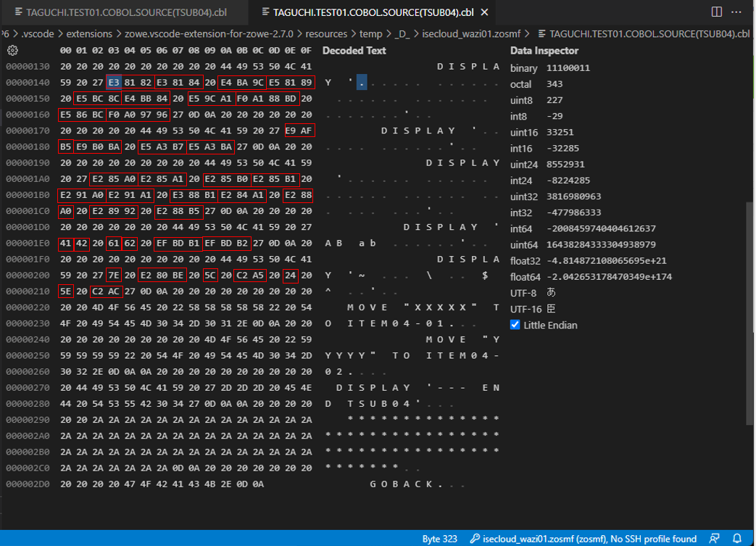This screenshot has height=546, width=756.
Task: Open hex editor settings gear icon
Action: coord(12,51)
